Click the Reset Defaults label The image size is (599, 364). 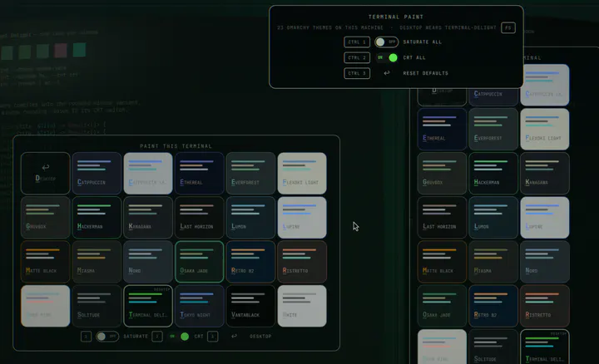(426, 73)
